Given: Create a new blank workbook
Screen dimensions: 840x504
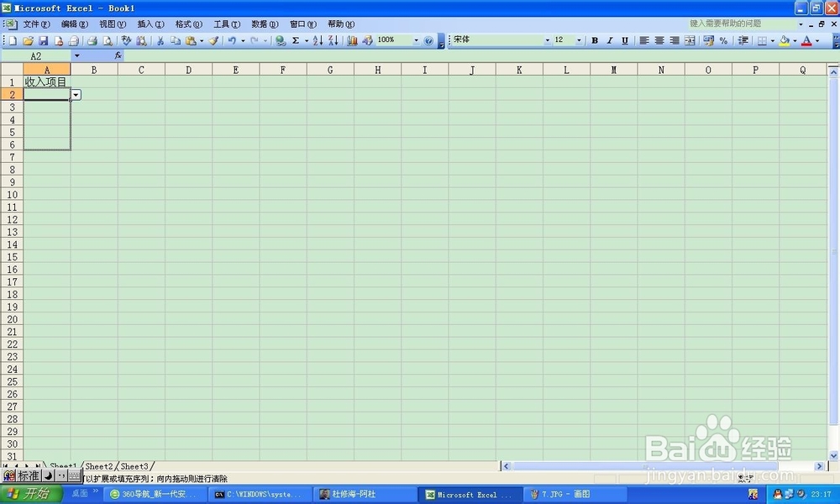Looking at the screenshot, I should click(x=13, y=40).
